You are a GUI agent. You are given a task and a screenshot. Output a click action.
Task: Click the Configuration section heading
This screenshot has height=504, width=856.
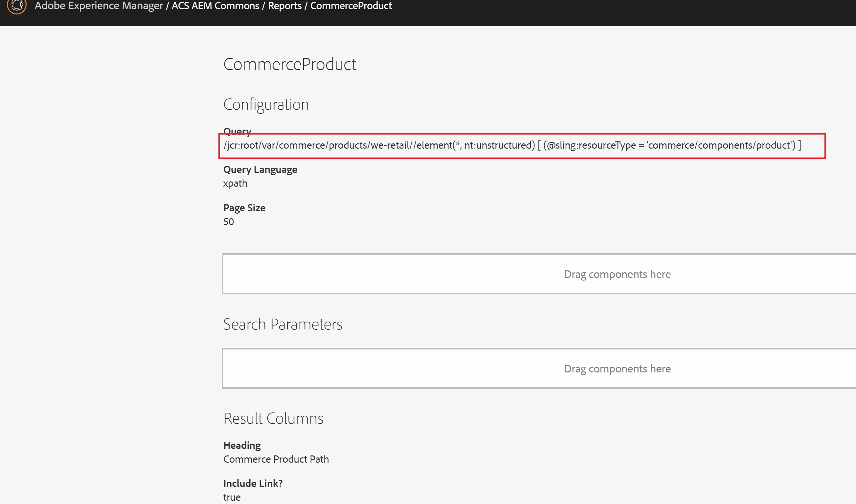pos(266,104)
